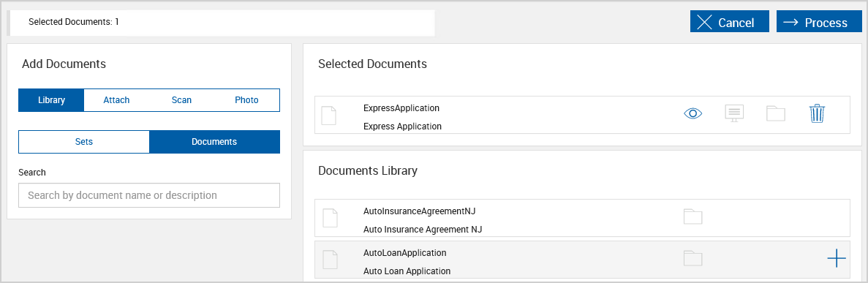Click the Cancel button
The image size is (868, 283).
[x=730, y=22]
